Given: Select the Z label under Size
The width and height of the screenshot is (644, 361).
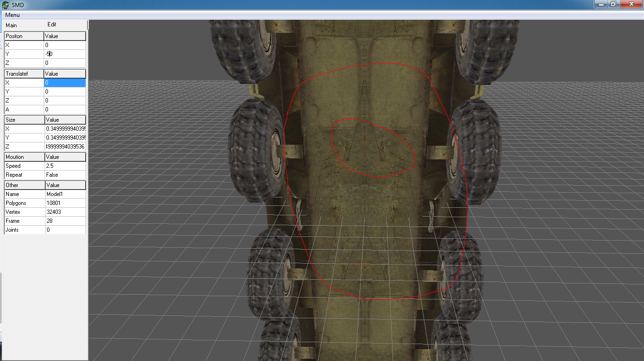Looking at the screenshot, I should coord(24,147).
